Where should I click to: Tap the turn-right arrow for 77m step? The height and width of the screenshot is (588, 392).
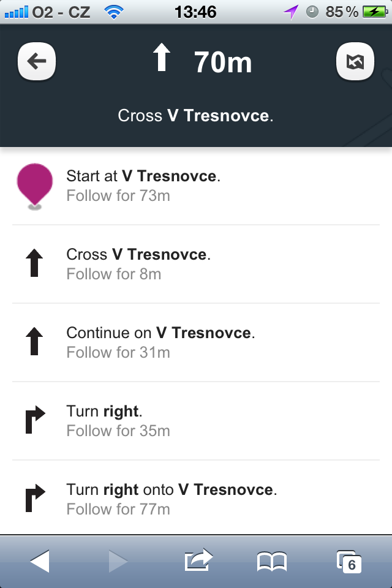[35, 499]
